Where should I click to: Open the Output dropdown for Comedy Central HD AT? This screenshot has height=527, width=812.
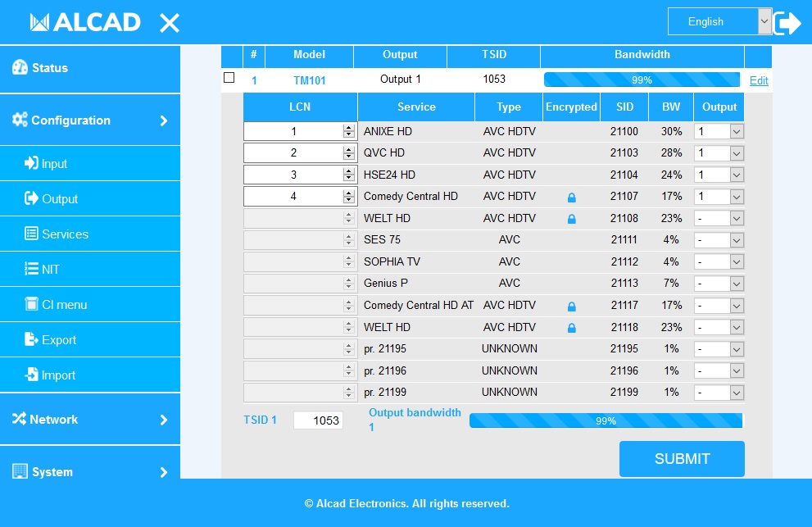point(719,306)
